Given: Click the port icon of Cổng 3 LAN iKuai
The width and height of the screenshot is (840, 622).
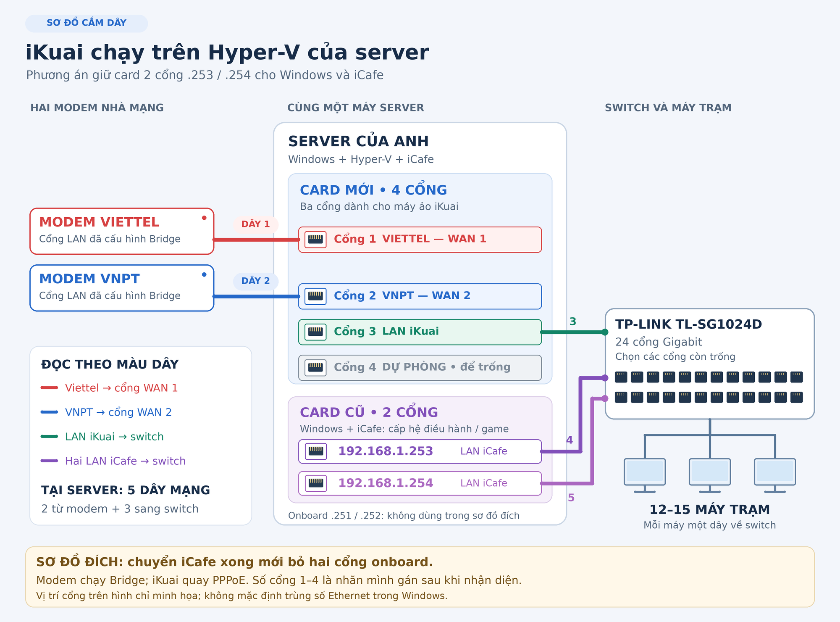Looking at the screenshot, I should [x=315, y=332].
